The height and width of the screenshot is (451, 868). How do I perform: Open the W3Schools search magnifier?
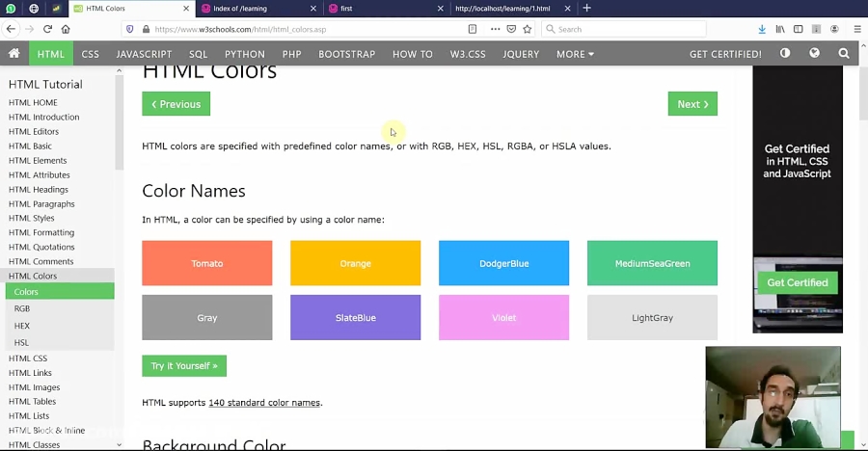point(844,53)
